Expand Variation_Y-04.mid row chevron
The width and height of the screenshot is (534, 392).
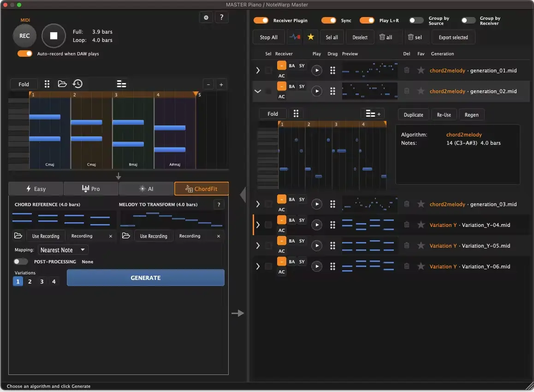click(258, 225)
